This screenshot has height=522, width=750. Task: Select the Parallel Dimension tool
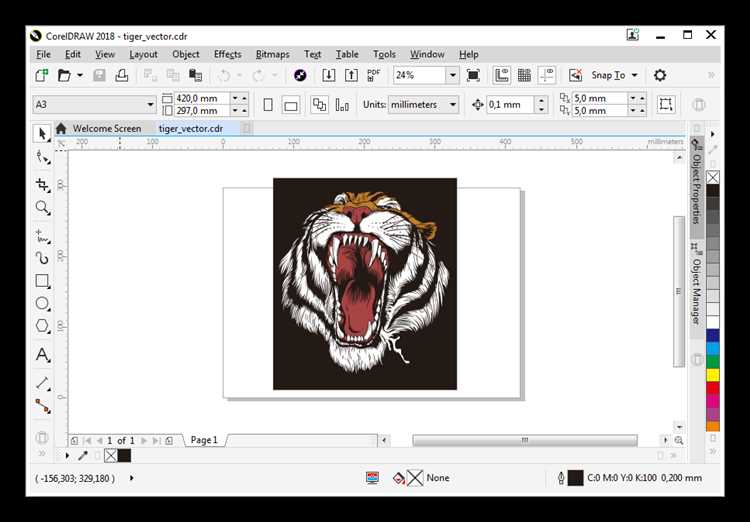point(42,383)
